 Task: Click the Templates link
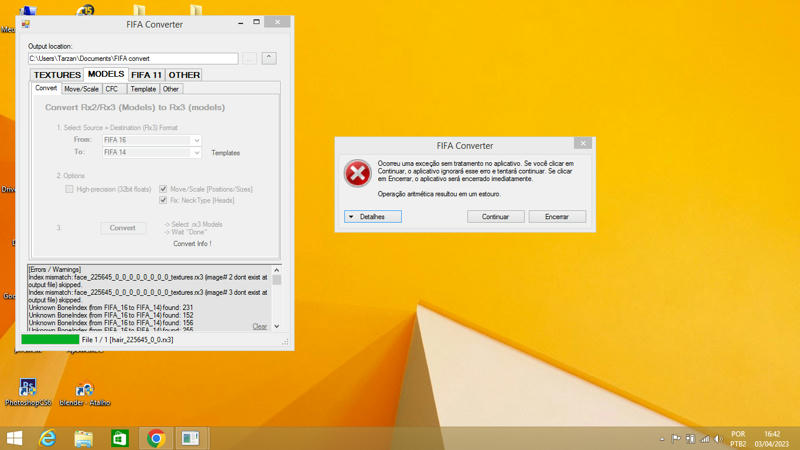(x=226, y=153)
